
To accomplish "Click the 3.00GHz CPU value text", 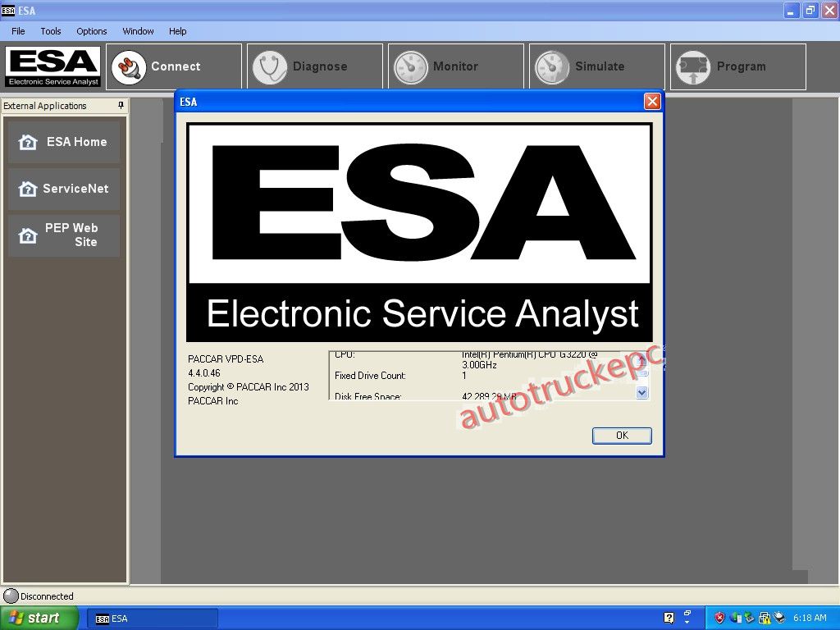I will point(479,365).
